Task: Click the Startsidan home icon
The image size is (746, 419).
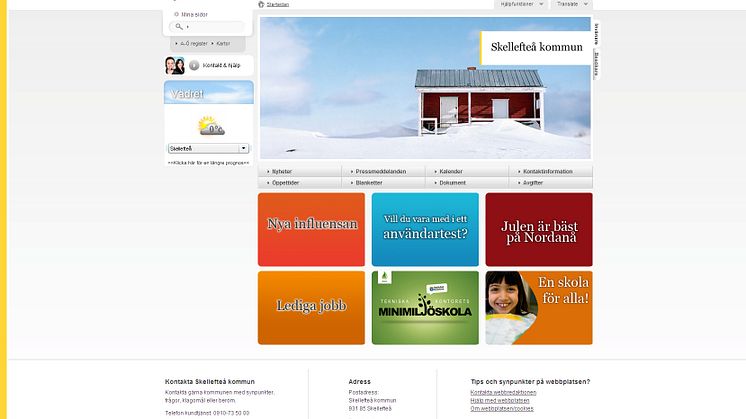Action: tap(261, 5)
